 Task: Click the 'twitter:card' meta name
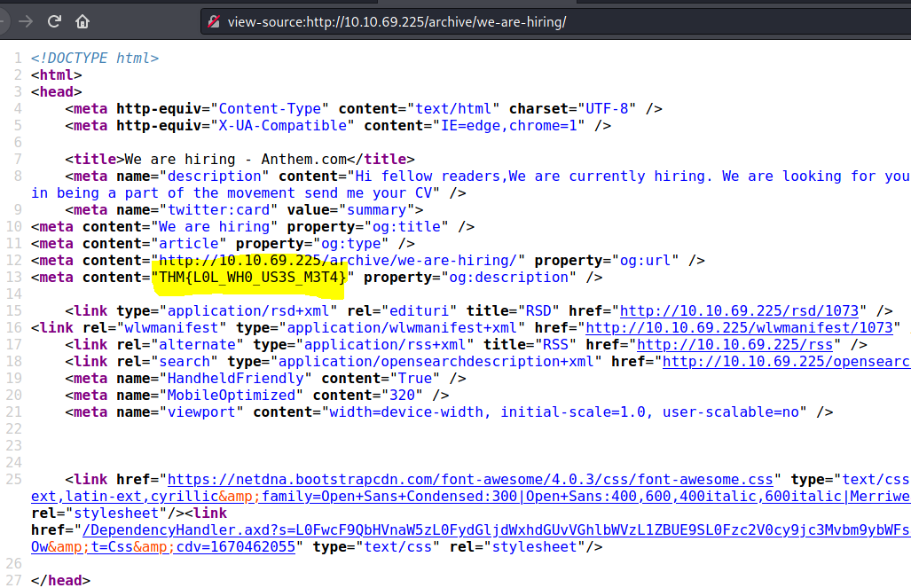tap(218, 210)
